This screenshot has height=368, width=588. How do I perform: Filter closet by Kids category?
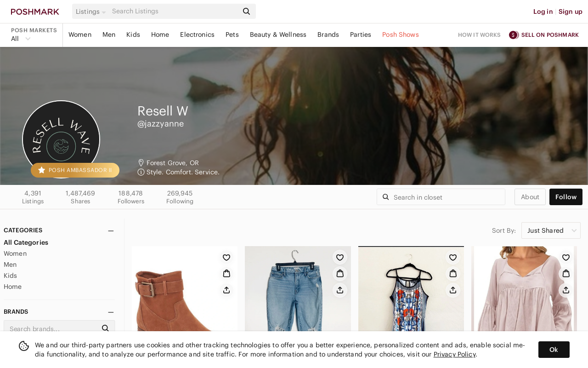(x=10, y=276)
